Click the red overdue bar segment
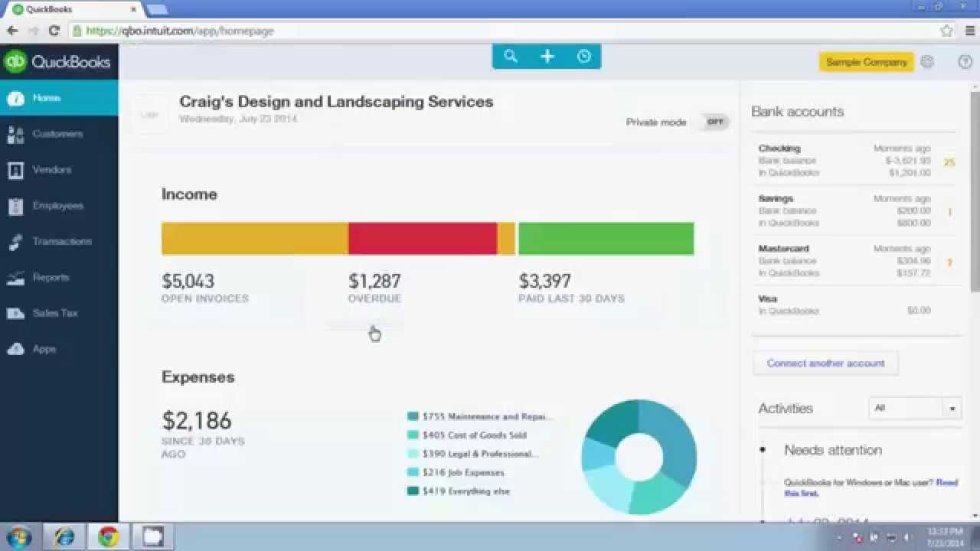980x551 pixels. pos(423,239)
